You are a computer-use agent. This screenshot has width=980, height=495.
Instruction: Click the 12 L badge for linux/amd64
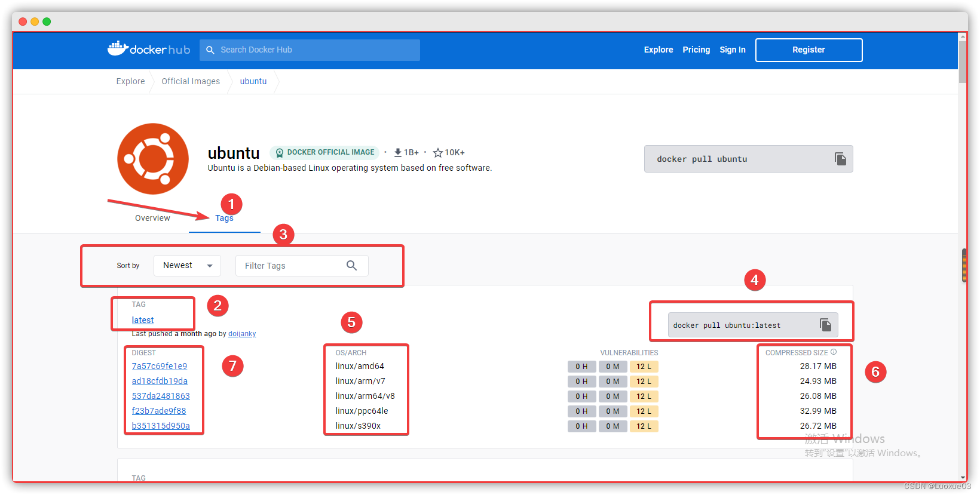pyautogui.click(x=644, y=367)
